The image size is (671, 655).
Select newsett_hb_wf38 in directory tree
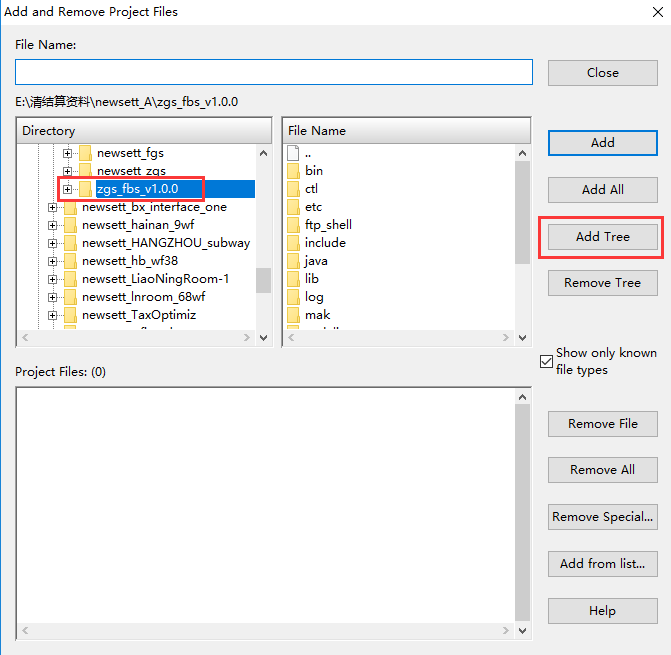pos(130,261)
